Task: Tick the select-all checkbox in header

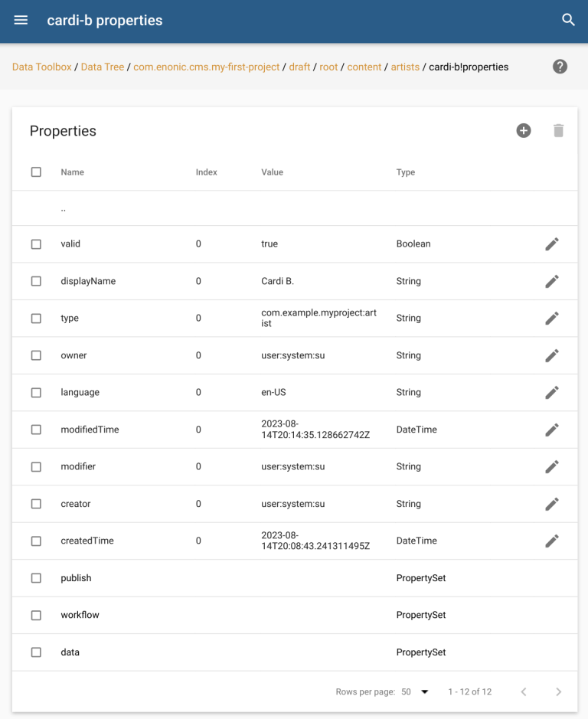Action: 36,172
